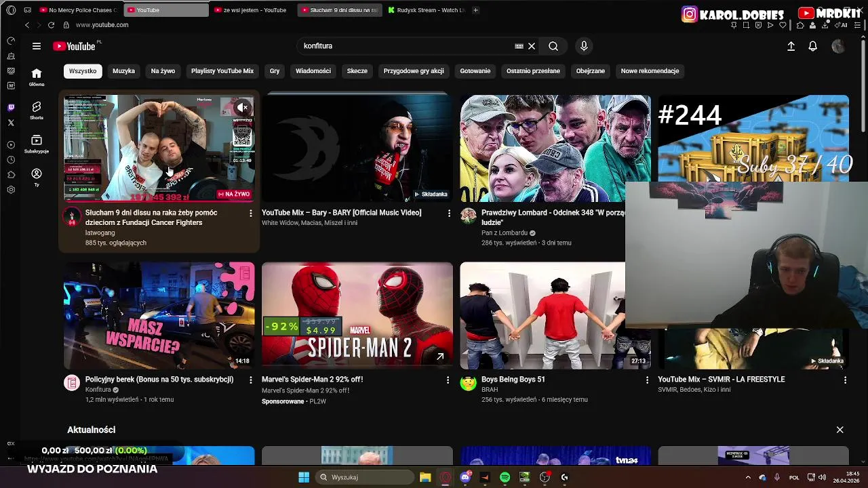Select the Ostatnio przesłane filter chip
868x488 pixels.
pyautogui.click(x=533, y=70)
